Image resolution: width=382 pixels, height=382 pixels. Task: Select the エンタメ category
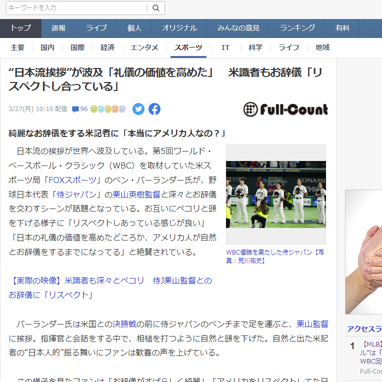(144, 48)
